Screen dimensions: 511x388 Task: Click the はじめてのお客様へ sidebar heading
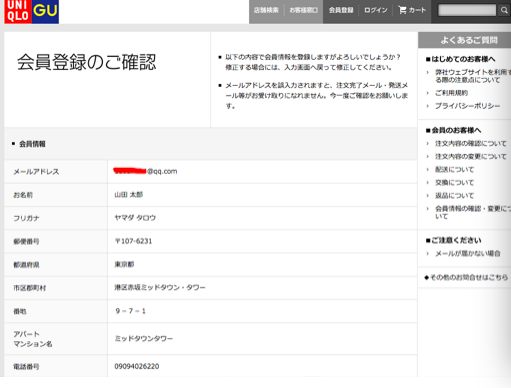pos(461,59)
